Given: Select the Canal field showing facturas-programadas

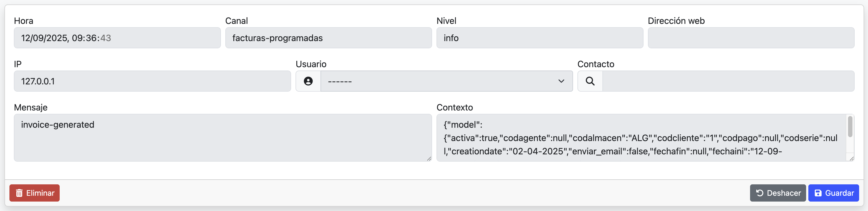Looking at the screenshot, I should (328, 38).
